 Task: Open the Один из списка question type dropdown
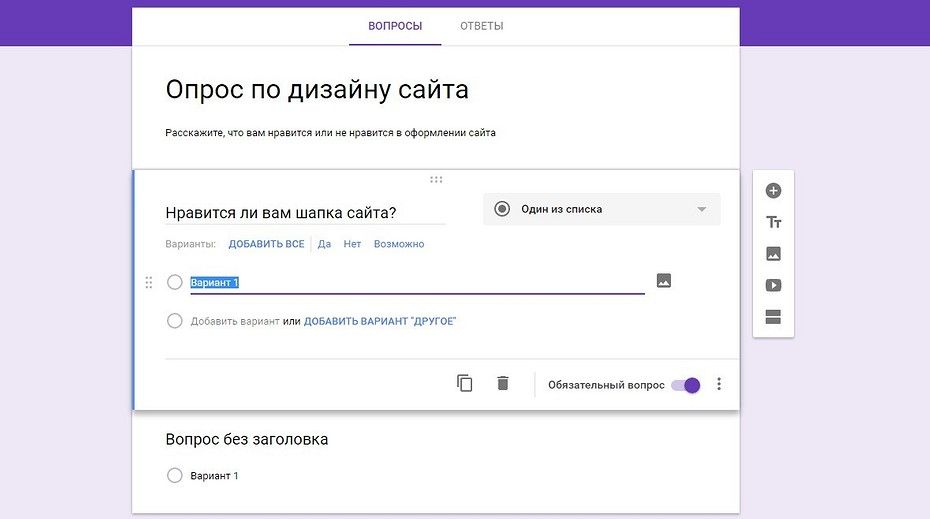(601, 209)
